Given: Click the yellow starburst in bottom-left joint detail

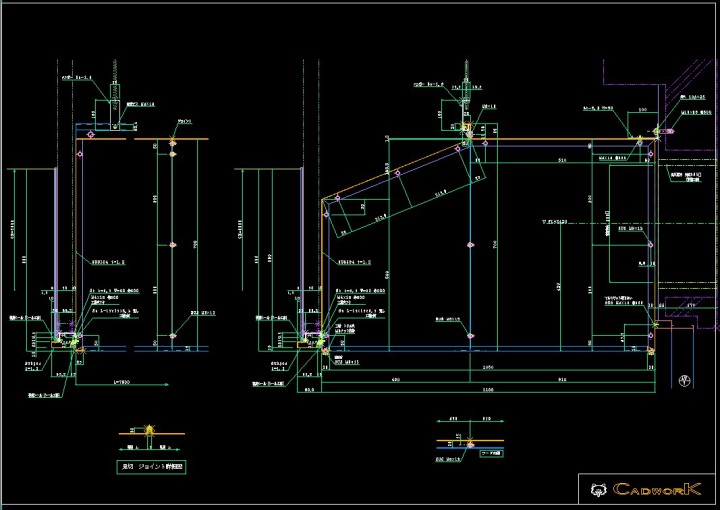Looking at the screenshot, I should coord(151,431).
